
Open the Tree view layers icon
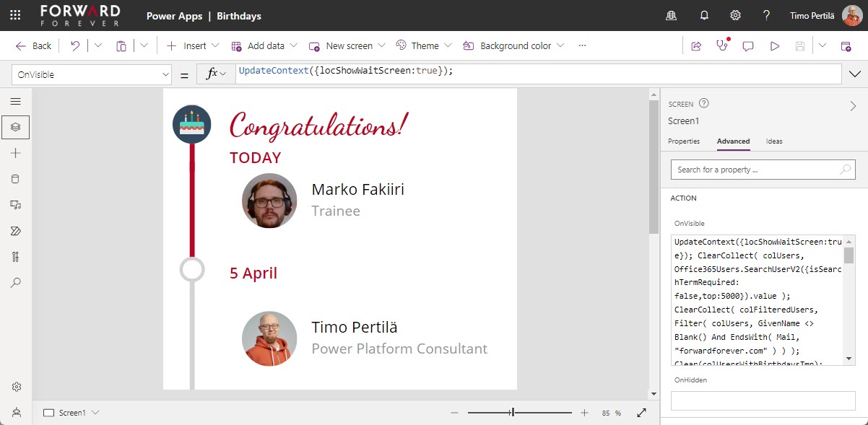tap(16, 127)
